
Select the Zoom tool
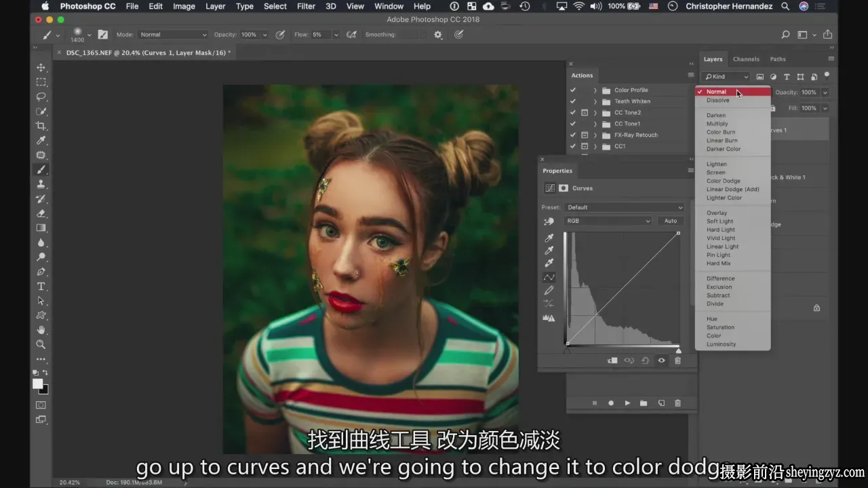pos(41,344)
